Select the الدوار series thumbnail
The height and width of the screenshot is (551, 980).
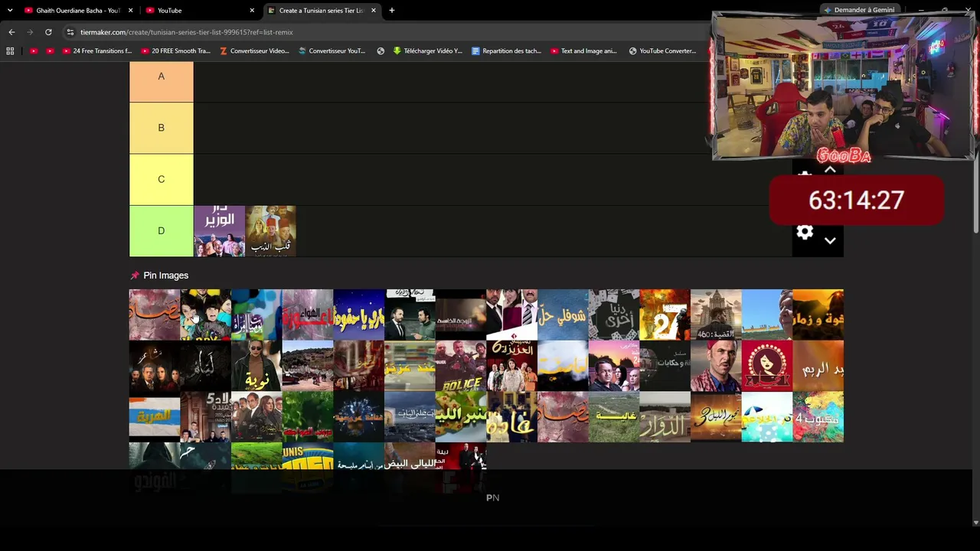click(x=665, y=417)
